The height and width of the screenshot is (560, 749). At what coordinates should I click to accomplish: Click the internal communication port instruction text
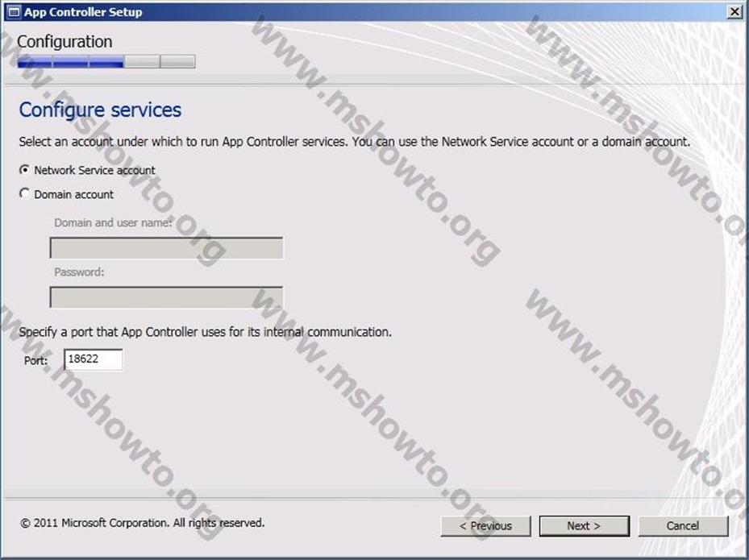pos(206,332)
